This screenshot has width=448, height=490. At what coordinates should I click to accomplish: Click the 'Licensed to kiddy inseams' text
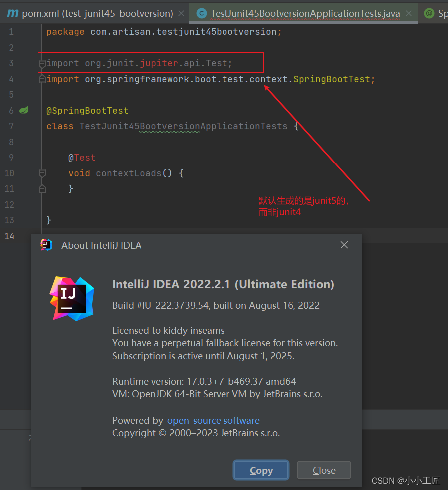coord(168,330)
